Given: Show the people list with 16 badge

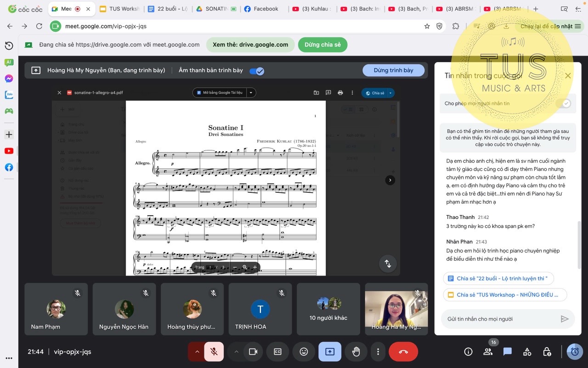Looking at the screenshot, I should tap(488, 351).
